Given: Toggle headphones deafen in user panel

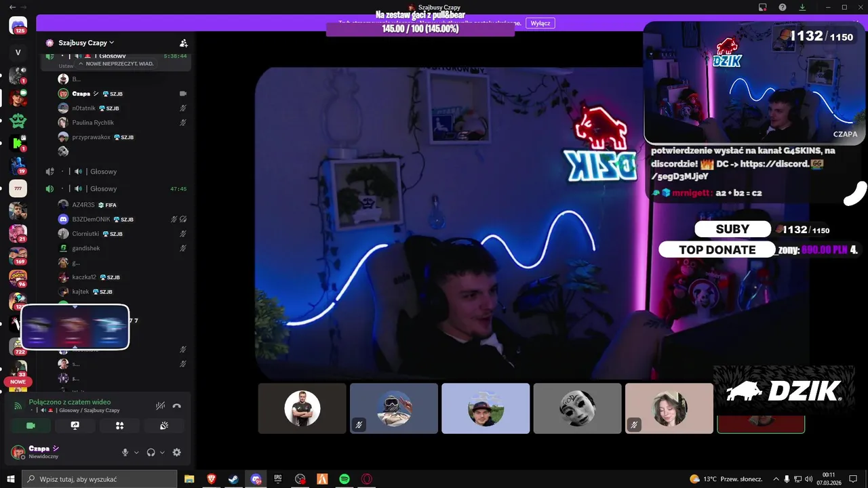Looking at the screenshot, I should click(151, 452).
